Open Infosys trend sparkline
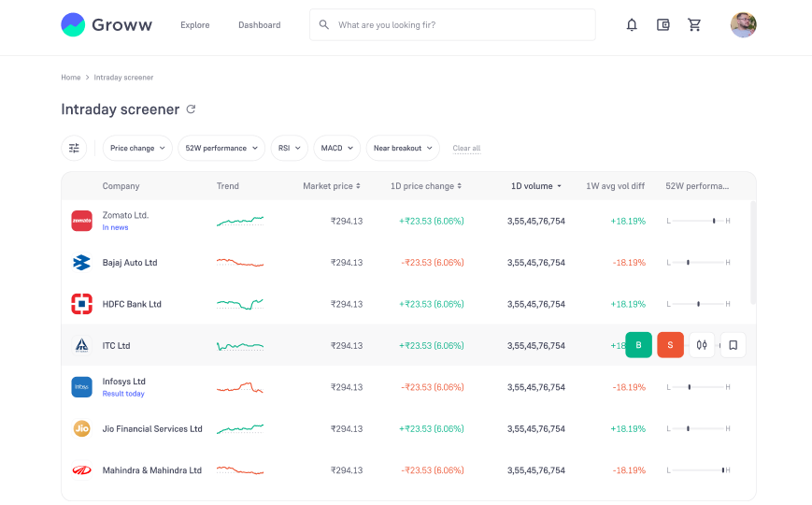The width and height of the screenshot is (812, 505). point(240,387)
